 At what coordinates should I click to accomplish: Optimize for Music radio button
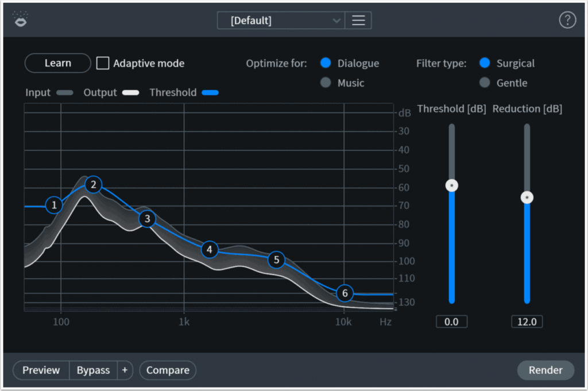[x=326, y=83]
